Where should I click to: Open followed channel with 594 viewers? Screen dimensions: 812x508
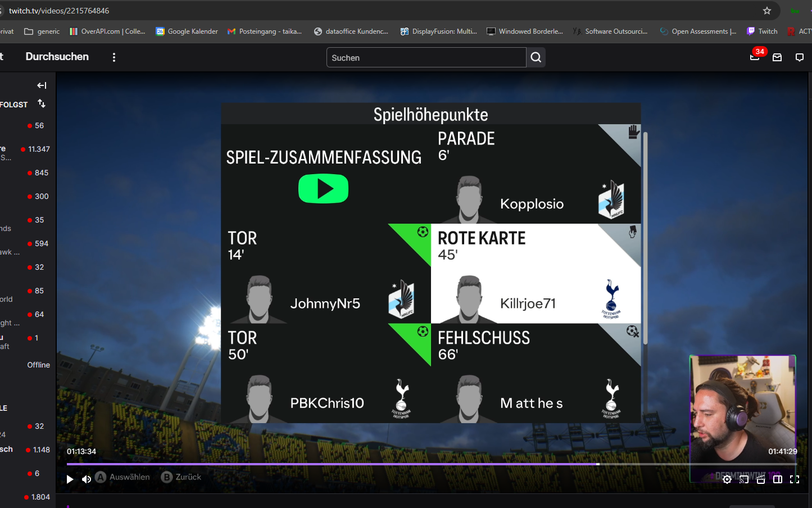click(x=28, y=246)
